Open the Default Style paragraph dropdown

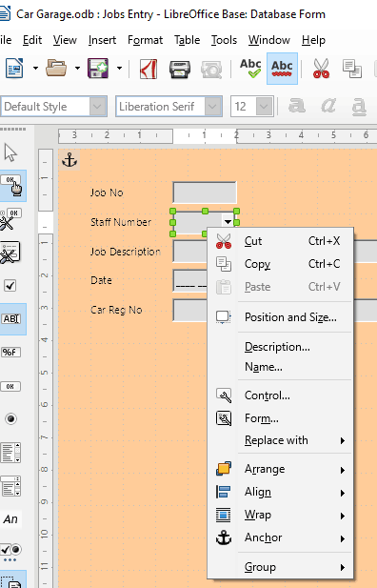coord(97,107)
